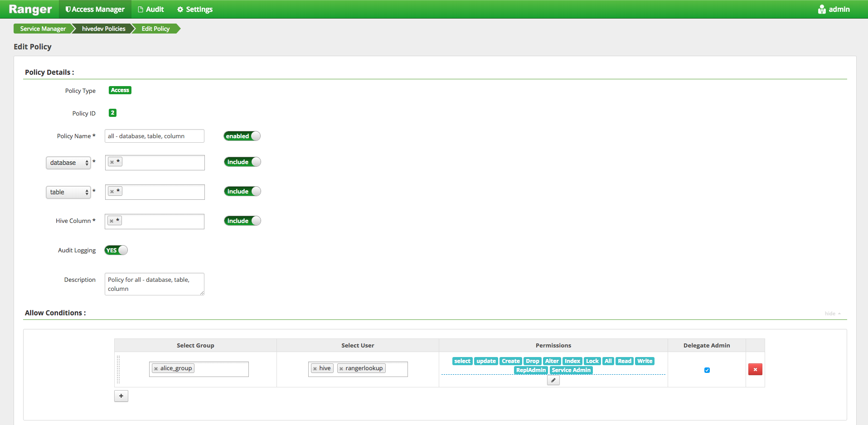Toggle include switch for Hive Column
Image resolution: width=868 pixels, height=425 pixels.
pos(242,221)
